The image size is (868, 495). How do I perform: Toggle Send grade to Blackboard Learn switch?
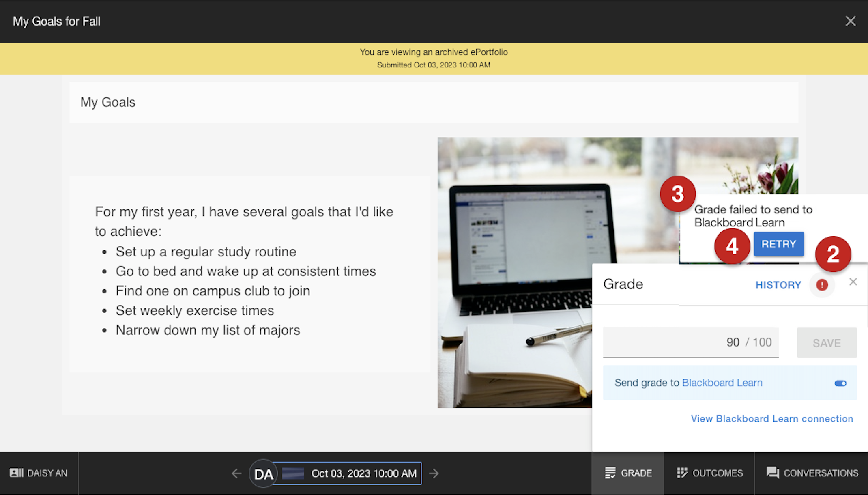pos(840,383)
